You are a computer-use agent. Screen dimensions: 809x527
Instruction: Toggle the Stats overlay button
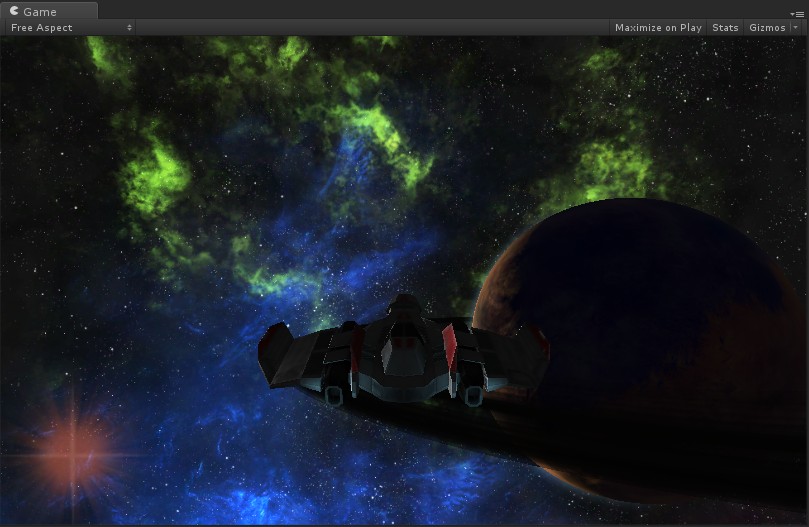[x=725, y=28]
